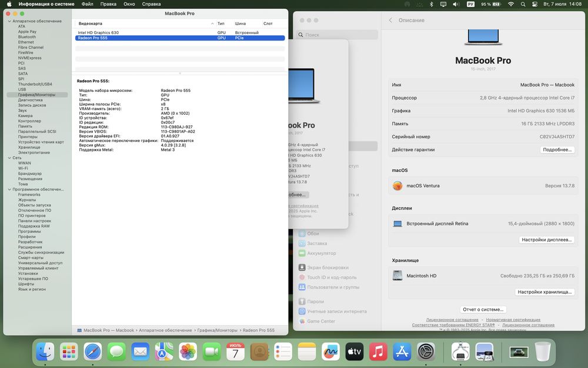Open Mail app in the Dock
Screen dimensions: 588x368
coord(141,352)
